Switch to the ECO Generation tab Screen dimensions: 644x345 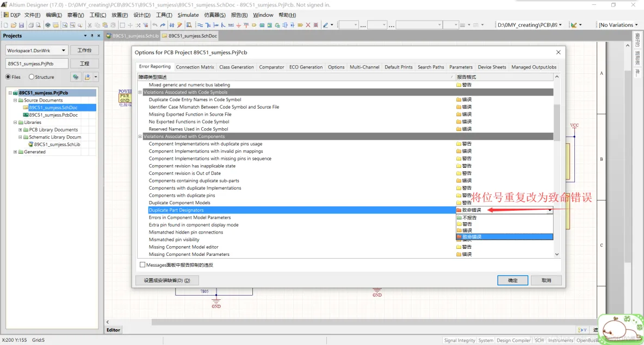(306, 67)
